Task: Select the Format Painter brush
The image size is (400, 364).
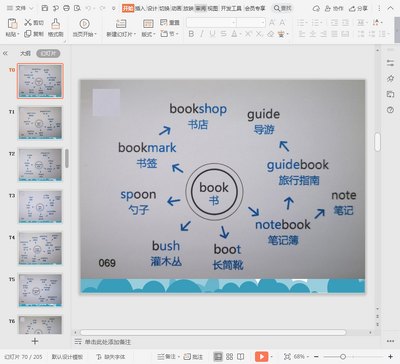Action: 55,24
